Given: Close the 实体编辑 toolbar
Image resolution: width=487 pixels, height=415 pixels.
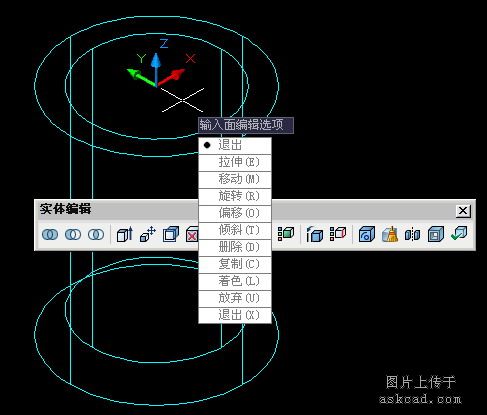Looking at the screenshot, I should [463, 211].
